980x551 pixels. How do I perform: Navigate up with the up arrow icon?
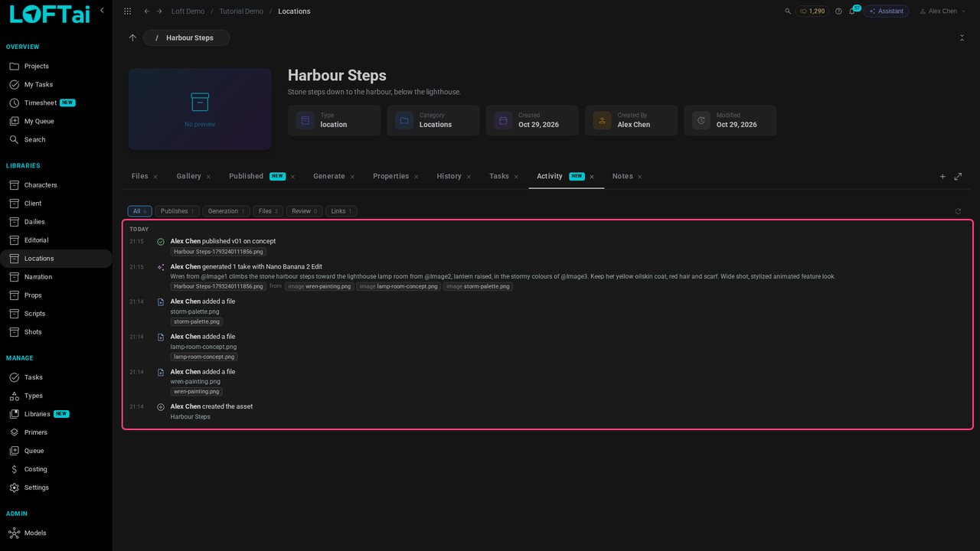[132, 37]
